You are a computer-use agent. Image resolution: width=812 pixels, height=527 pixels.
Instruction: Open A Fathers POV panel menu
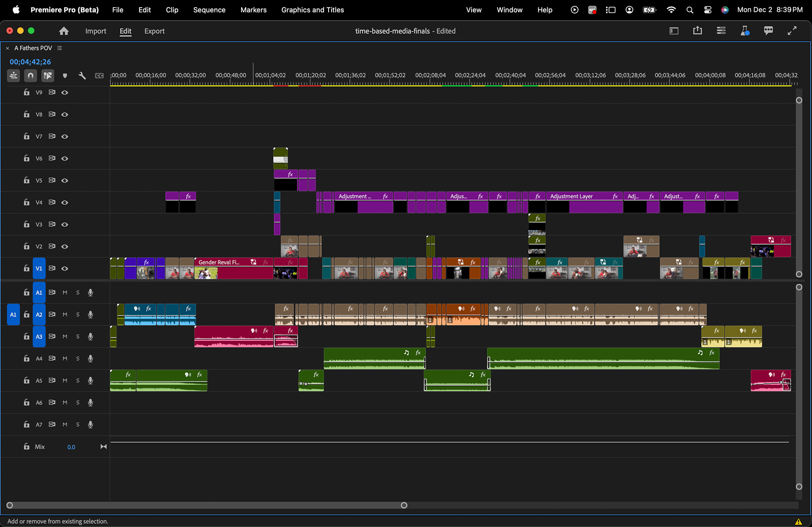[x=60, y=48]
